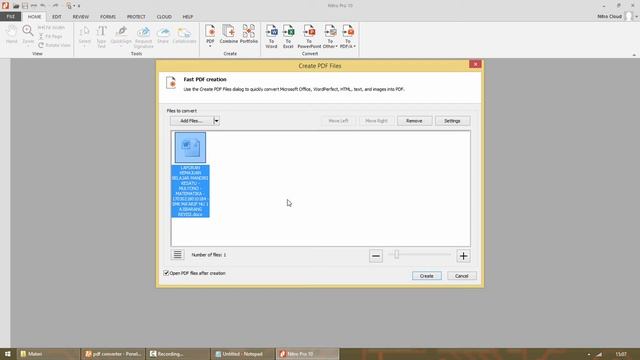Open the Windows Start button
The width and height of the screenshot is (640, 360).
[7, 354]
